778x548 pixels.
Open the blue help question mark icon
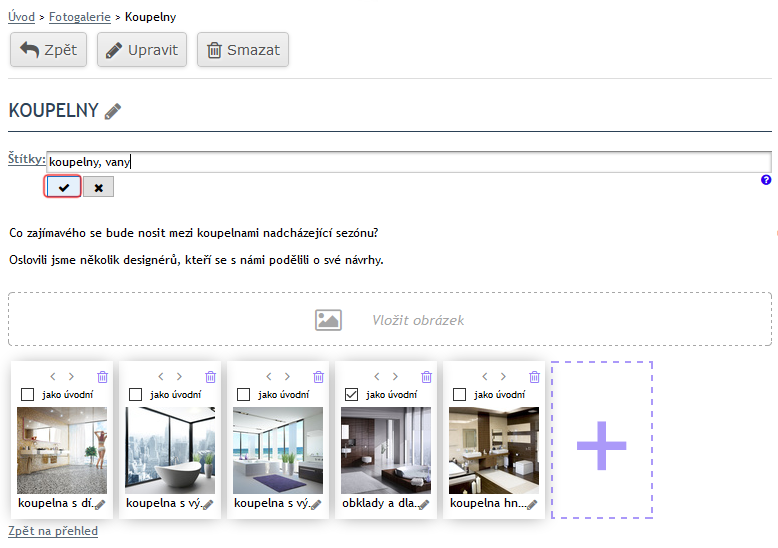(x=766, y=180)
